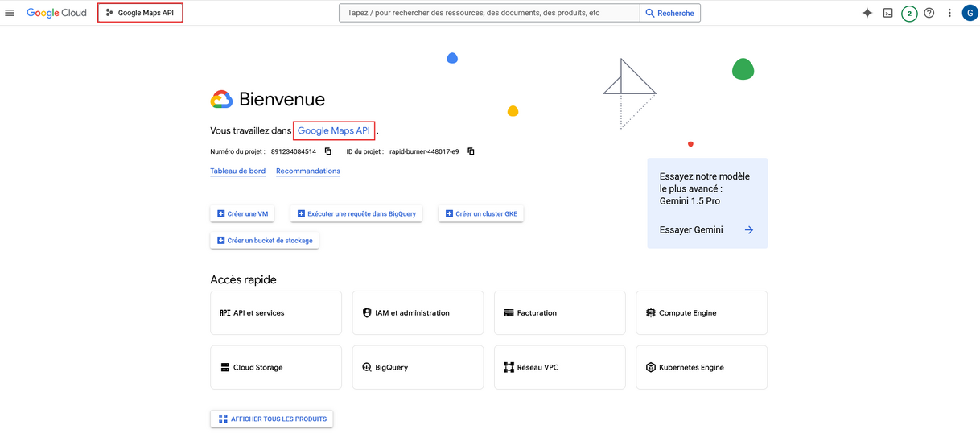Open the hamburger navigation menu
This screenshot has height=446, width=980.
pyautogui.click(x=10, y=13)
